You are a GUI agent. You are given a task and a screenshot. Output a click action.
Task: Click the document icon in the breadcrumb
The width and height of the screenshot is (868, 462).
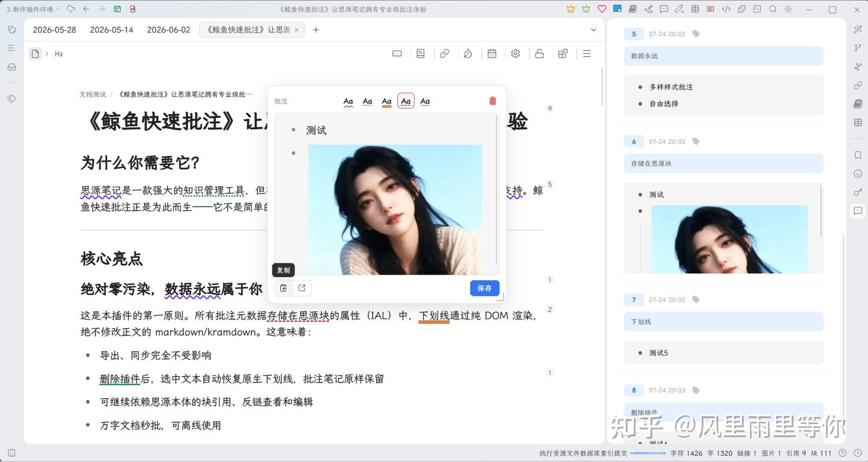pos(35,54)
